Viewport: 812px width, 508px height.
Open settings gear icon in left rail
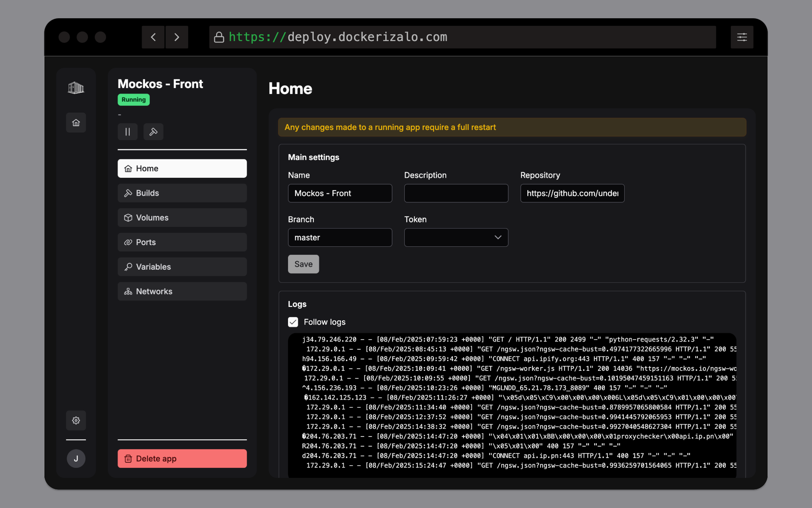pyautogui.click(x=76, y=420)
